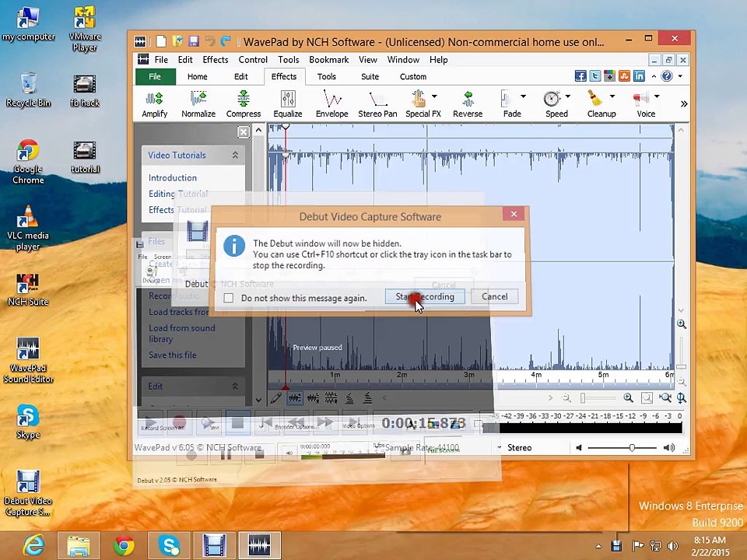The height and width of the screenshot is (560, 747).
Task: Collapse the Video Tutorials section
Action: pos(235,156)
